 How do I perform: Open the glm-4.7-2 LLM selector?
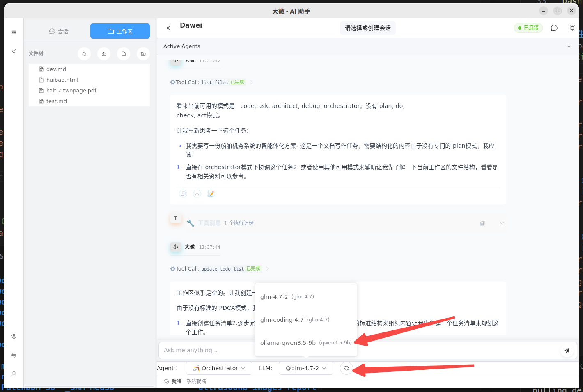pos(306,368)
